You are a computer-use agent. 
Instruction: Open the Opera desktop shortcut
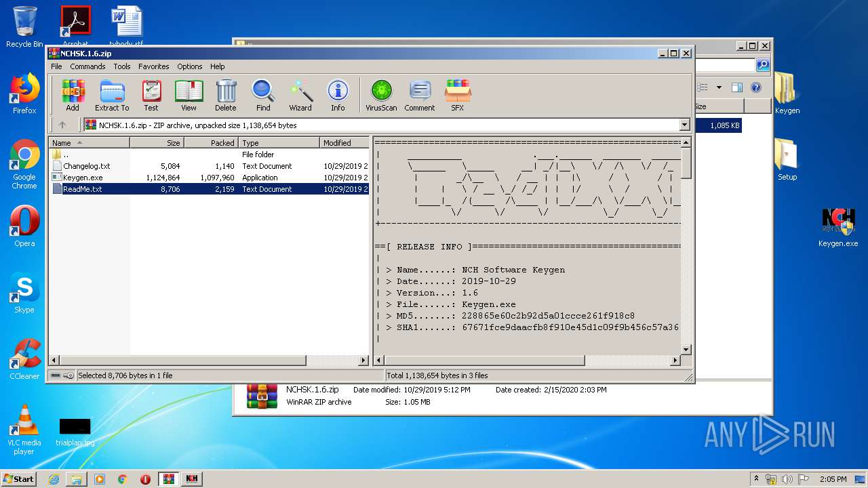[24, 226]
